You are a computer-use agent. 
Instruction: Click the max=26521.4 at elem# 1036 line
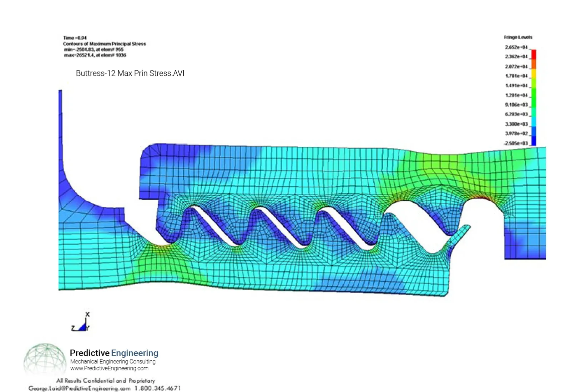(x=95, y=55)
